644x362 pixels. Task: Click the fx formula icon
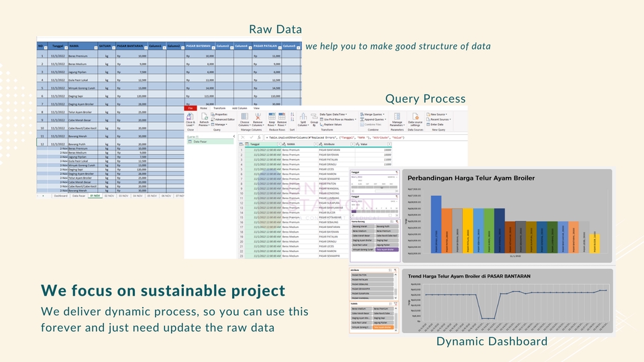[x=259, y=137]
